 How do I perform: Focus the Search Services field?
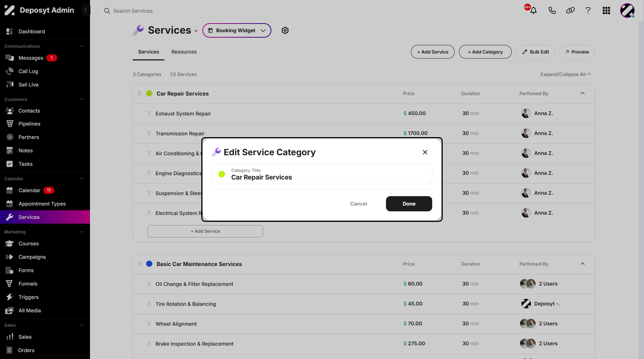tap(304, 11)
